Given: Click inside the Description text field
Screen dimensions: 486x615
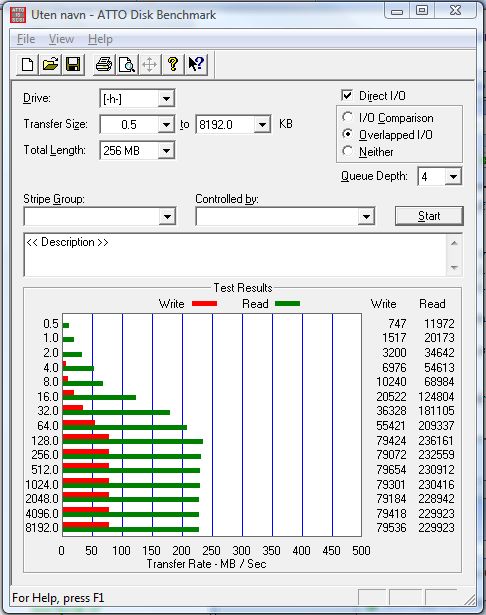Looking at the screenshot, I should tap(235, 255).
